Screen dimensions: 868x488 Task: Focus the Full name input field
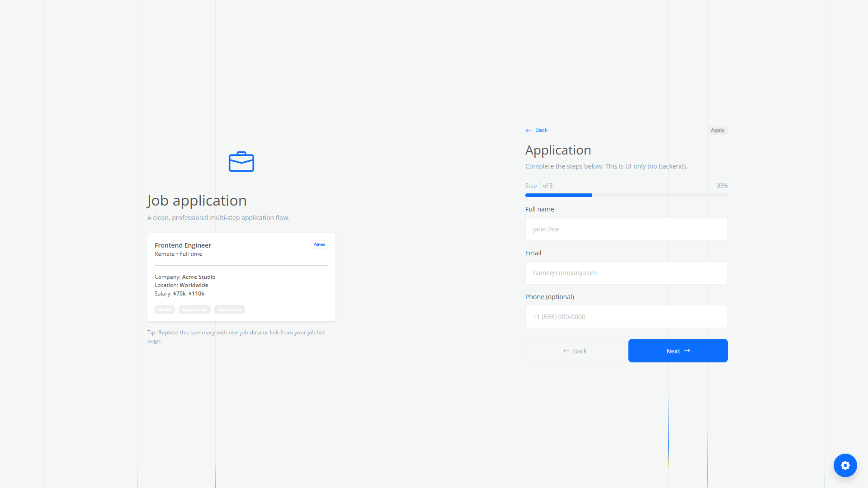click(626, 229)
